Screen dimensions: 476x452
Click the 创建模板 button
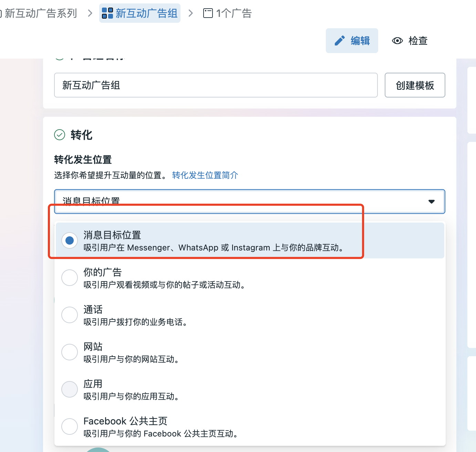pos(415,85)
